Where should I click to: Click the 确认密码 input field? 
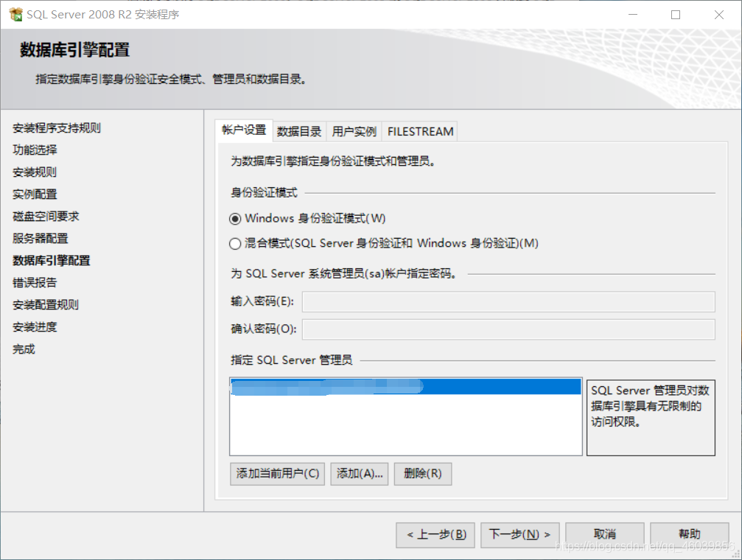(508, 329)
